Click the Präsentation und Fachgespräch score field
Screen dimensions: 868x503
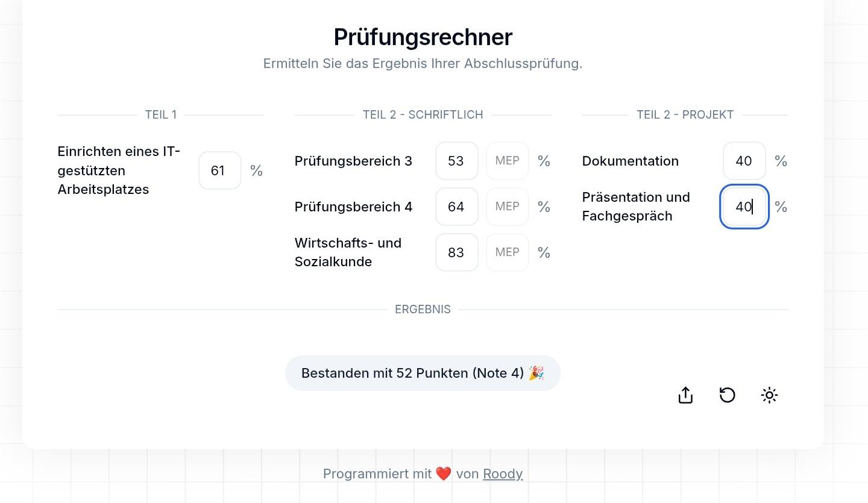tap(744, 207)
